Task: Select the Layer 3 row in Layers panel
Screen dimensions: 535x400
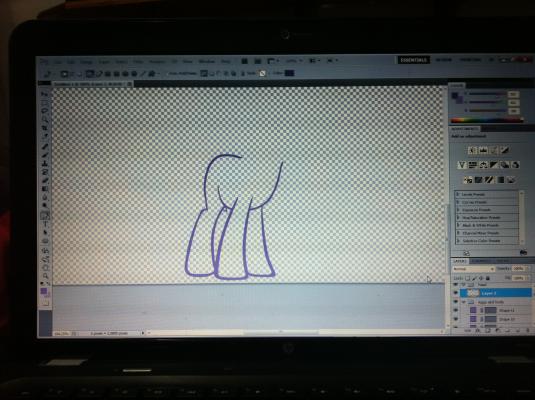Action: (x=495, y=293)
